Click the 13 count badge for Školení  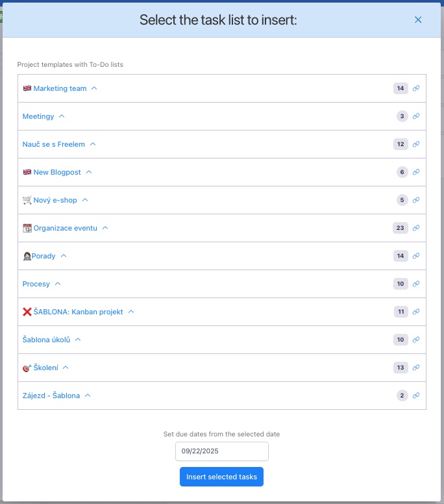tap(401, 368)
